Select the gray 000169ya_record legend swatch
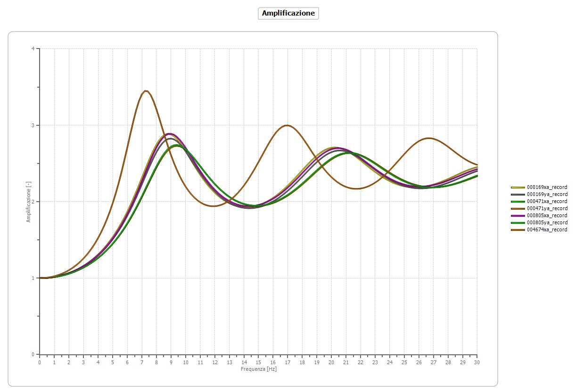Image resolution: width=575 pixels, height=392 pixels. point(518,194)
